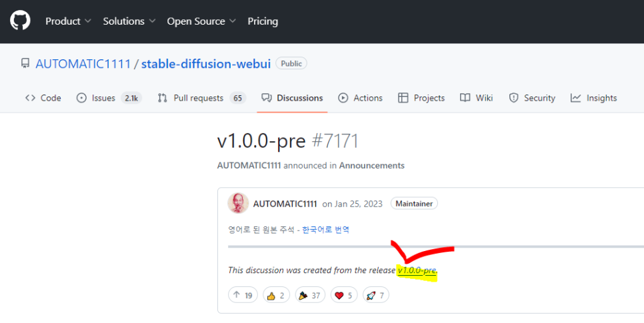Open the Announcements category link

[372, 165]
